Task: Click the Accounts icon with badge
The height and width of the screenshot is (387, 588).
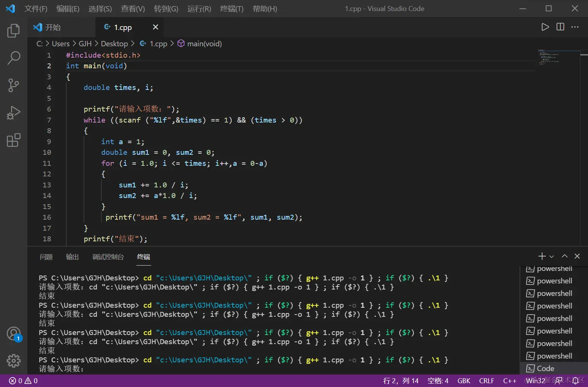Action: [x=13, y=334]
